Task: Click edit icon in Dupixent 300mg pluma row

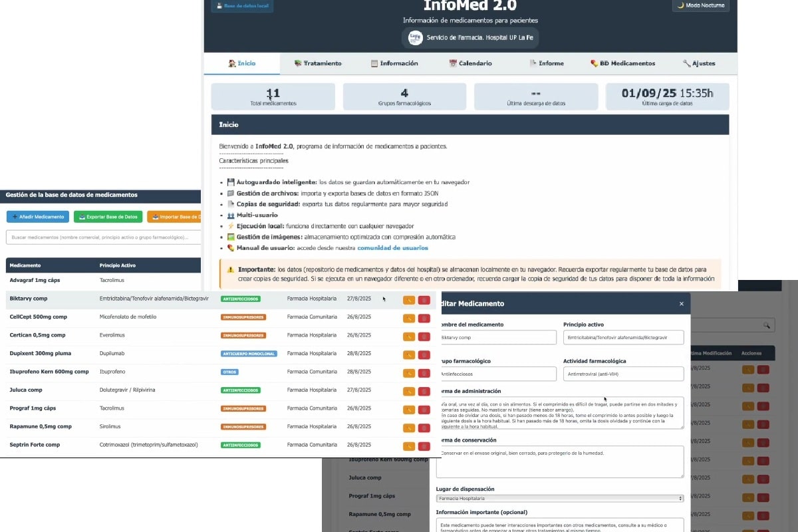Action: pyautogui.click(x=408, y=354)
